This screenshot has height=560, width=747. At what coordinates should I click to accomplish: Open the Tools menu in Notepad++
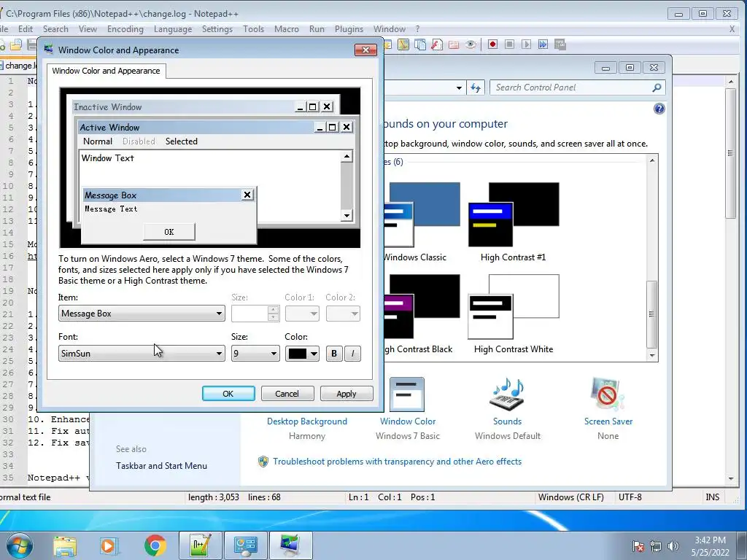point(253,29)
